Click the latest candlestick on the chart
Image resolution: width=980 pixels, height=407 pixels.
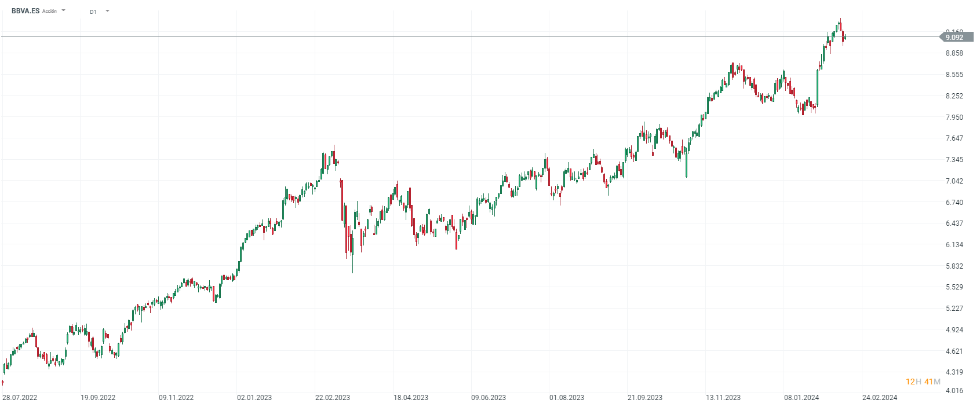click(x=846, y=37)
